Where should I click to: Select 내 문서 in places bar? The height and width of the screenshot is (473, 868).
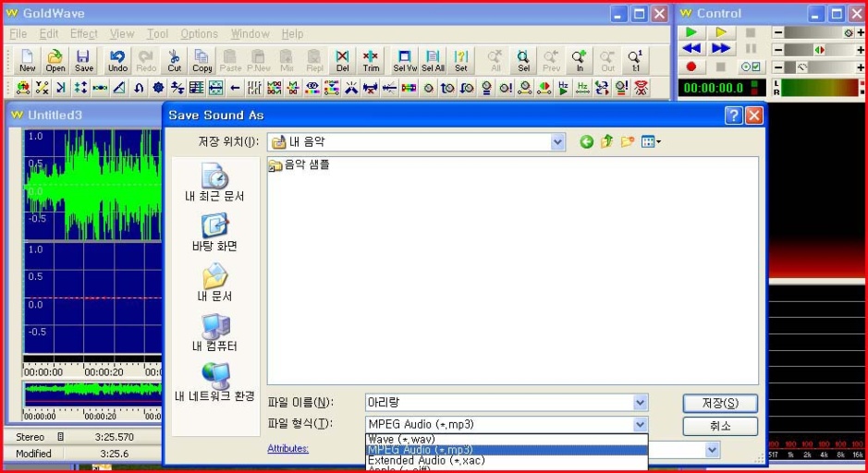[x=214, y=282]
